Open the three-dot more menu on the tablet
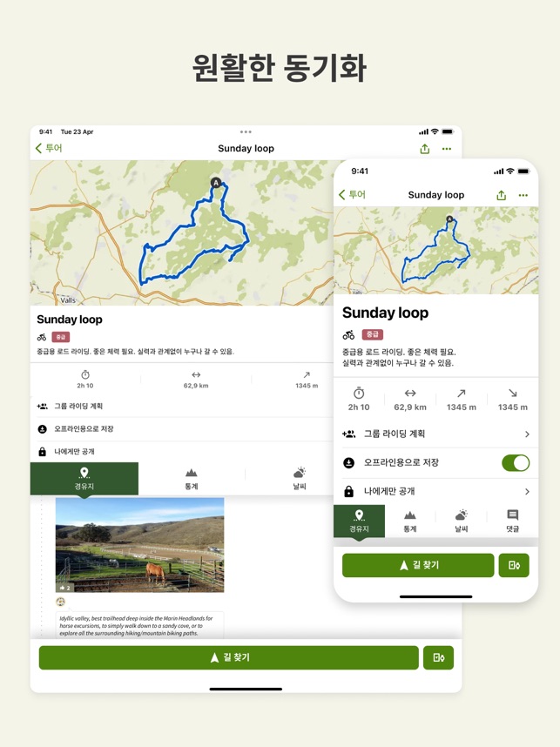The height and width of the screenshot is (747, 560). [447, 149]
